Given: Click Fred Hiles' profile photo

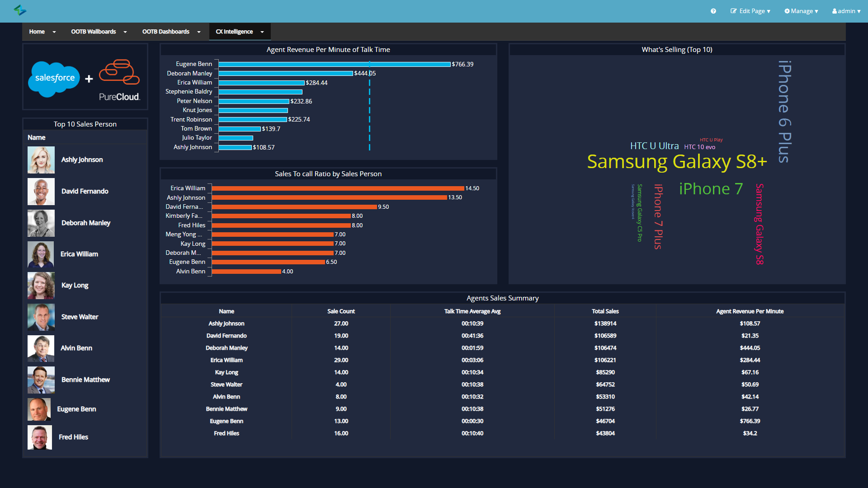Looking at the screenshot, I should (40, 437).
